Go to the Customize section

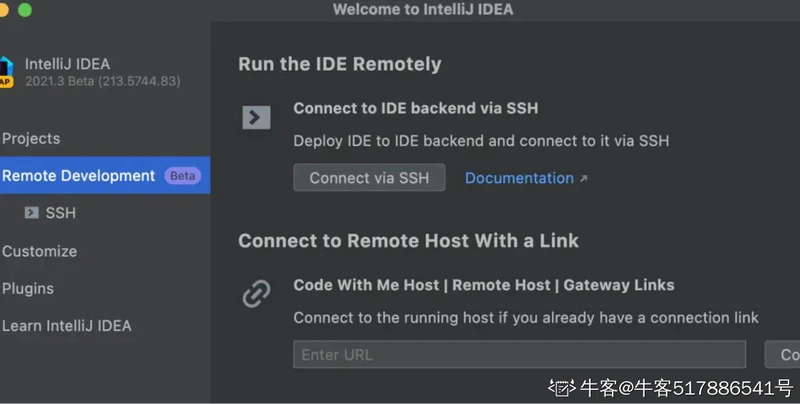39,251
